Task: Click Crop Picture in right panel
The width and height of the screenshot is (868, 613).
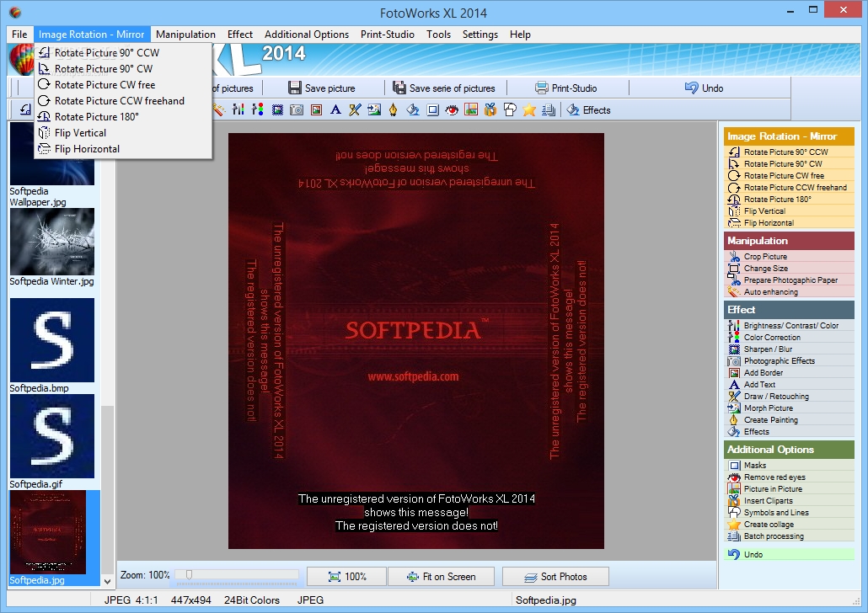Action: pyautogui.click(x=789, y=256)
